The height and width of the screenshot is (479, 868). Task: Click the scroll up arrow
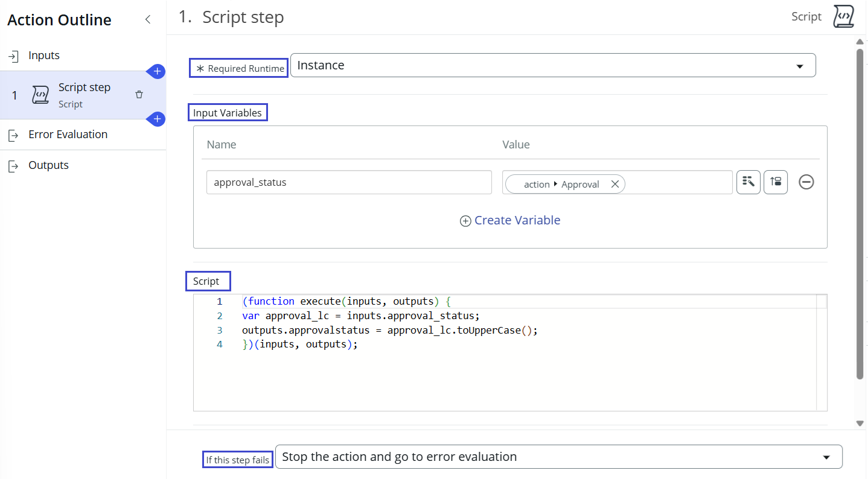click(860, 42)
